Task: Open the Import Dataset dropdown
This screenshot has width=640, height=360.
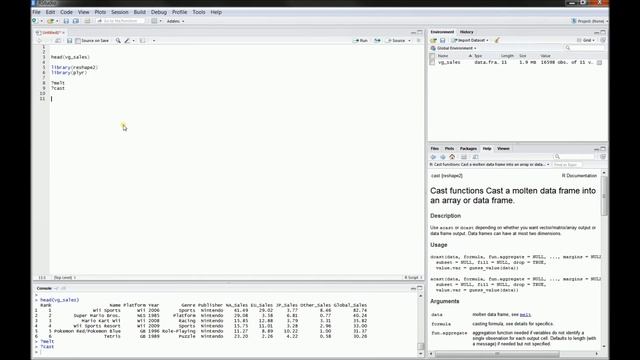Action: coord(470,40)
